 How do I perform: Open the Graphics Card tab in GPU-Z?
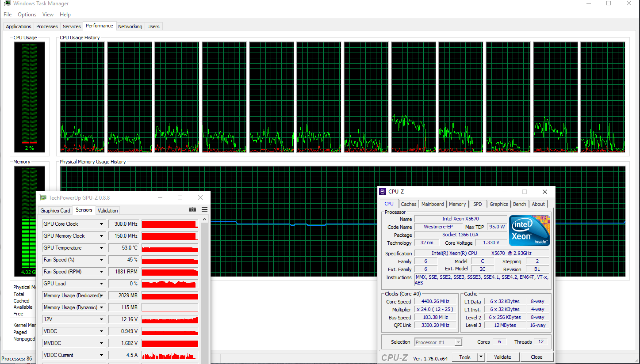click(55, 211)
